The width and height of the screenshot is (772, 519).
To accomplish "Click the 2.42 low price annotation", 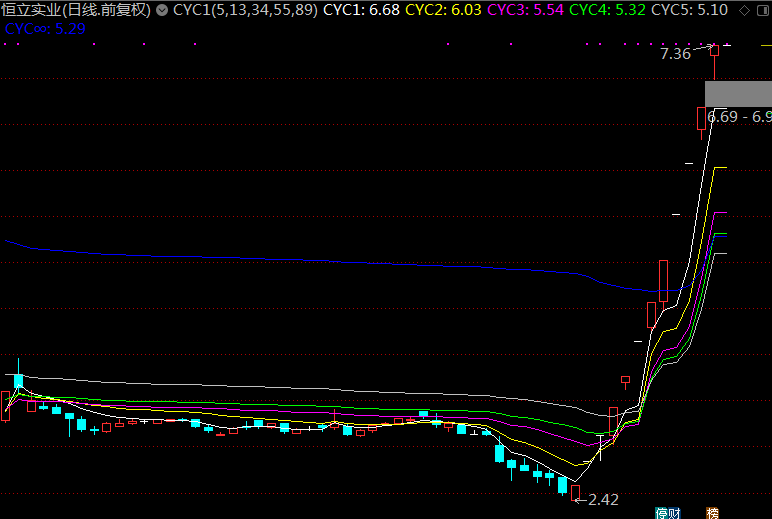I will [x=604, y=499].
